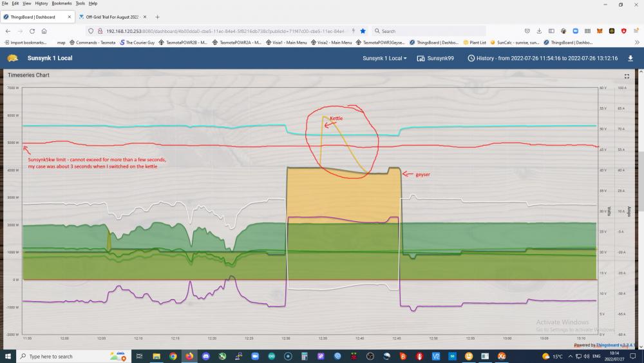Open Windows notification center
The height and width of the screenshot is (363, 644).
click(633, 356)
